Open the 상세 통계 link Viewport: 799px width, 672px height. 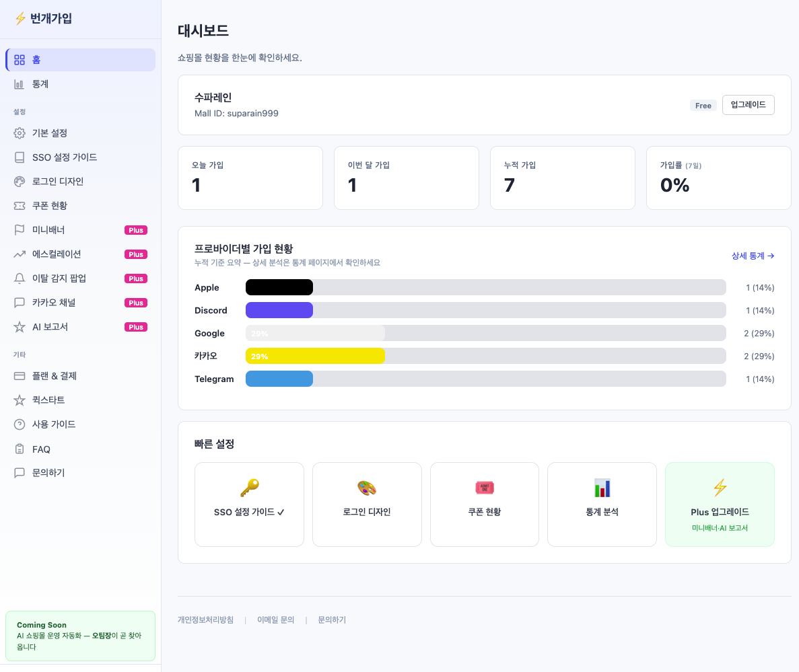pos(753,256)
